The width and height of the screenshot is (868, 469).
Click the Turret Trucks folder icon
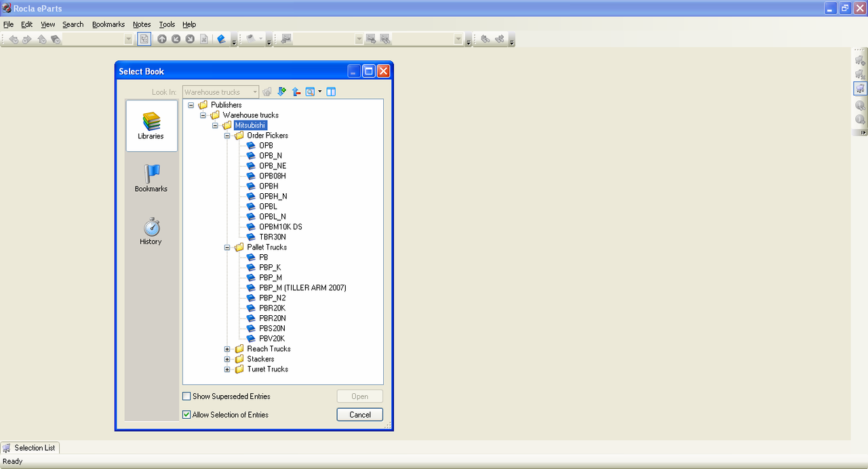pos(239,369)
